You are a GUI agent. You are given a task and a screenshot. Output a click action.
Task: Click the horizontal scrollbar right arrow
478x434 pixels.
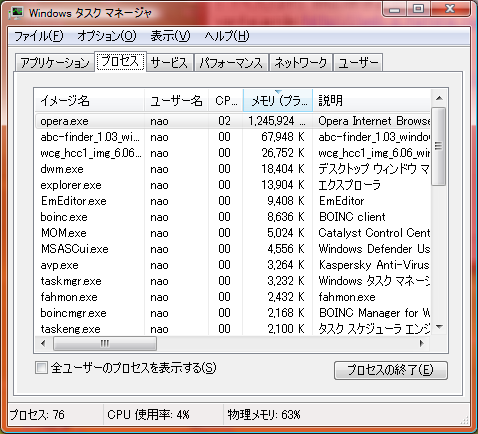422,343
